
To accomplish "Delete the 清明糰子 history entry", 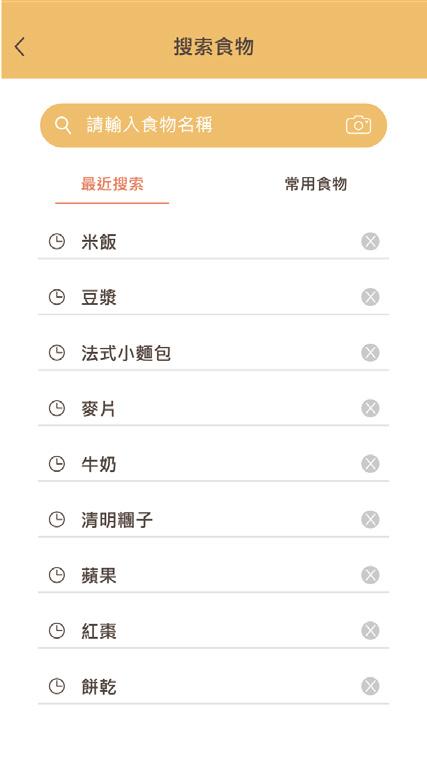I will [x=370, y=519].
